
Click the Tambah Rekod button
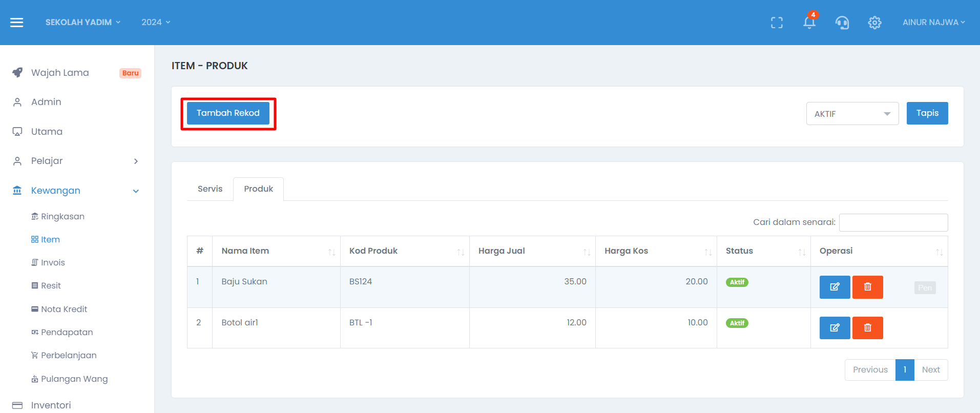point(228,113)
